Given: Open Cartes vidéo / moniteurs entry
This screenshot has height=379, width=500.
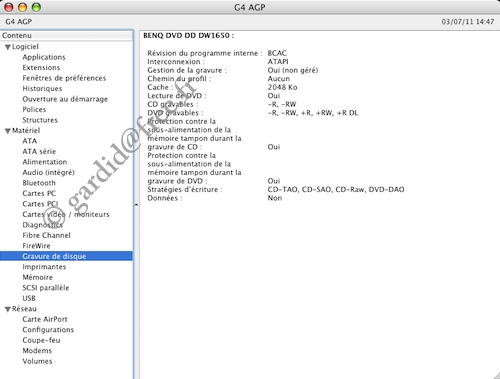Looking at the screenshot, I should [66, 214].
